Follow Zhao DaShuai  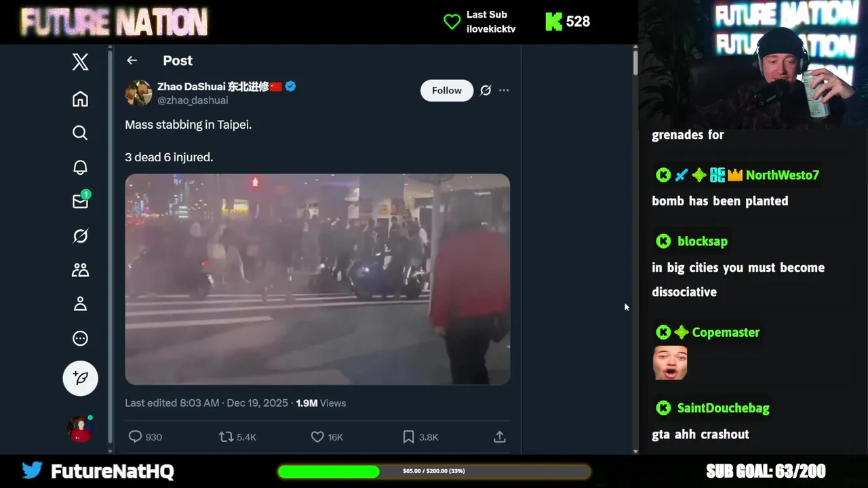pyautogui.click(x=447, y=90)
